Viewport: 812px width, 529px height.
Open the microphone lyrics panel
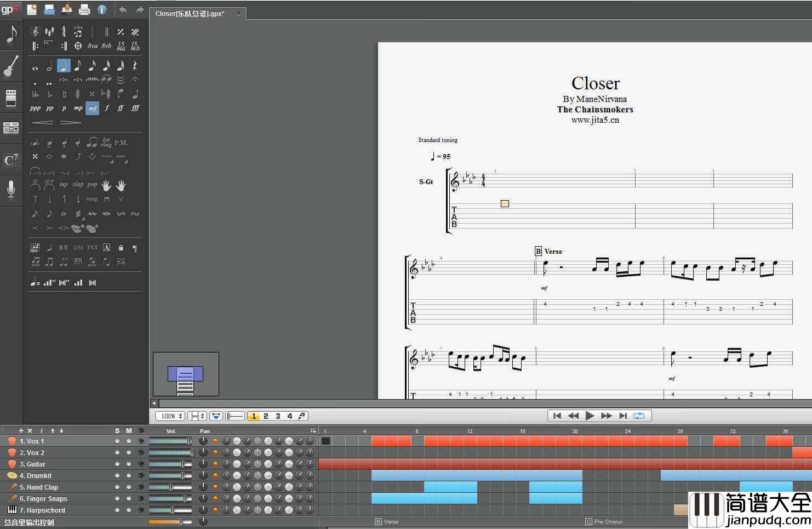coord(11,190)
